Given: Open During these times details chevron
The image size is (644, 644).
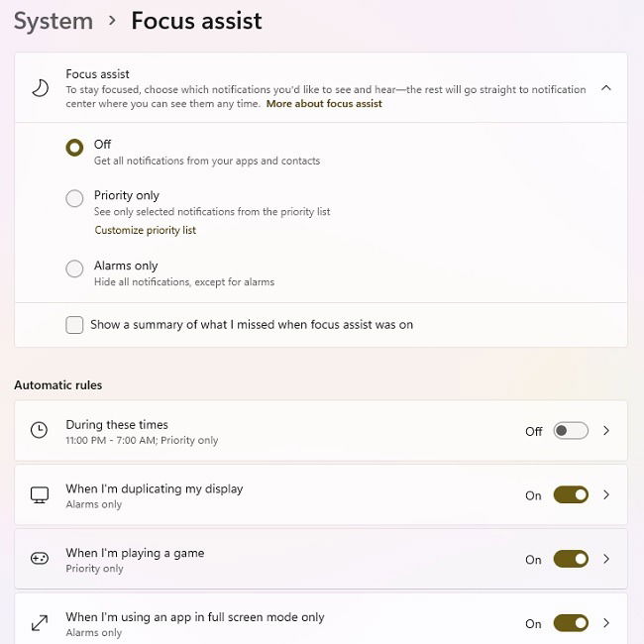Looking at the screenshot, I should click(606, 430).
